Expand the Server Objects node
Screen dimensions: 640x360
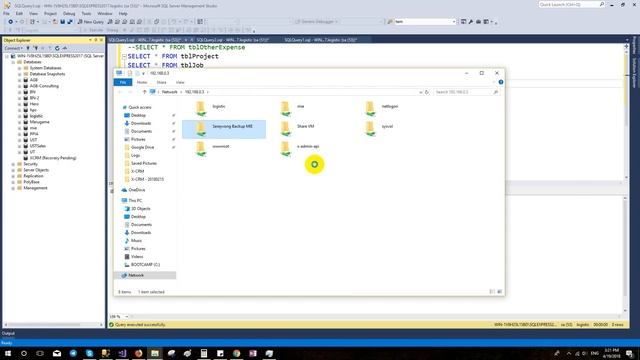coord(13,170)
